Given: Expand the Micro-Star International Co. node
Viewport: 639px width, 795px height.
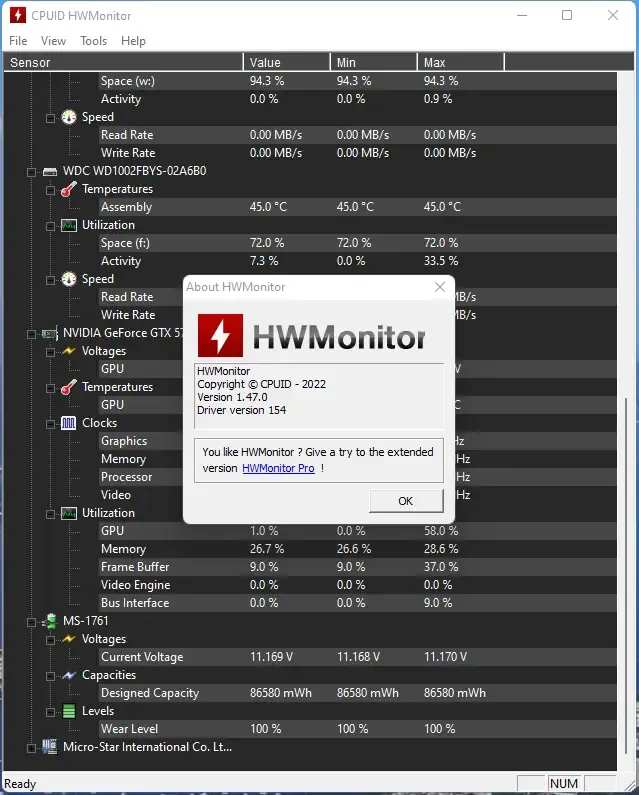Looking at the screenshot, I should 31,748.
